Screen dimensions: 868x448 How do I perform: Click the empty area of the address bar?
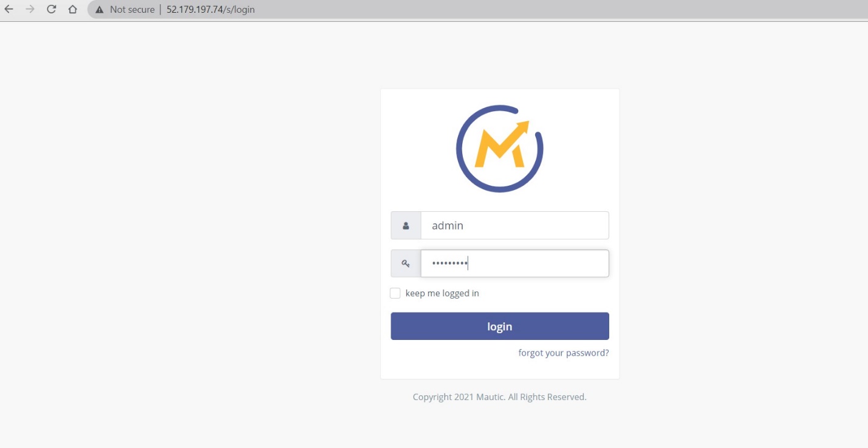pyautogui.click(x=547, y=9)
